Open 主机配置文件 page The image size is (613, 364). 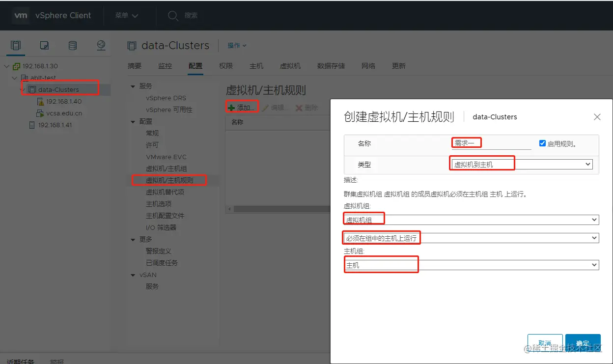coord(165,216)
